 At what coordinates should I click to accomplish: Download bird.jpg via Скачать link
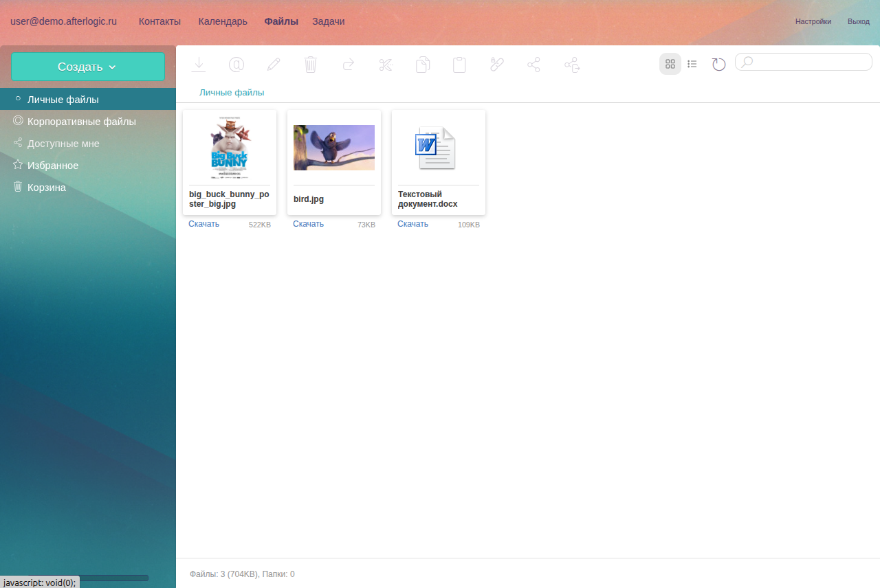[x=308, y=224]
